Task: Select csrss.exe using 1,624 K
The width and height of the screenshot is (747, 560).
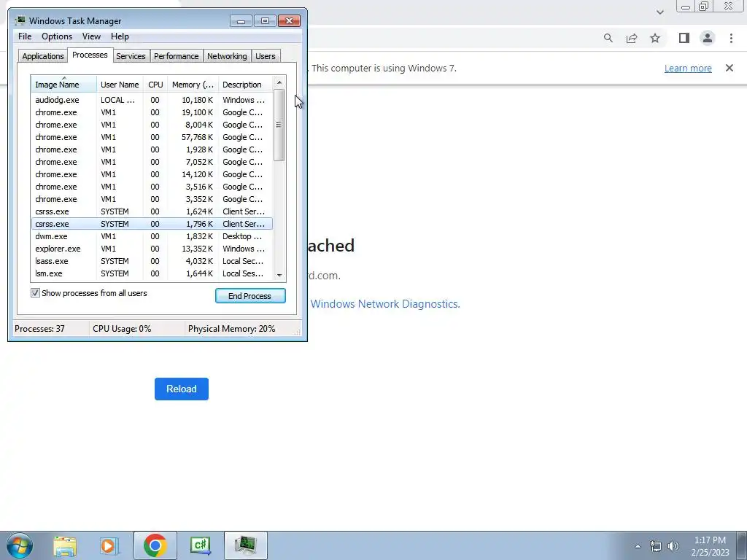Action: (152, 211)
